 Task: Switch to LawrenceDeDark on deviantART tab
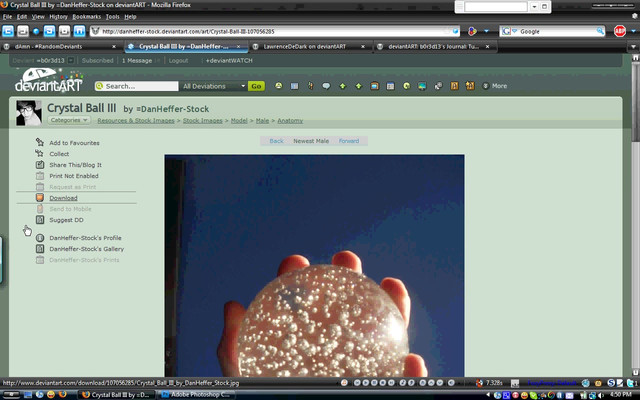309,47
